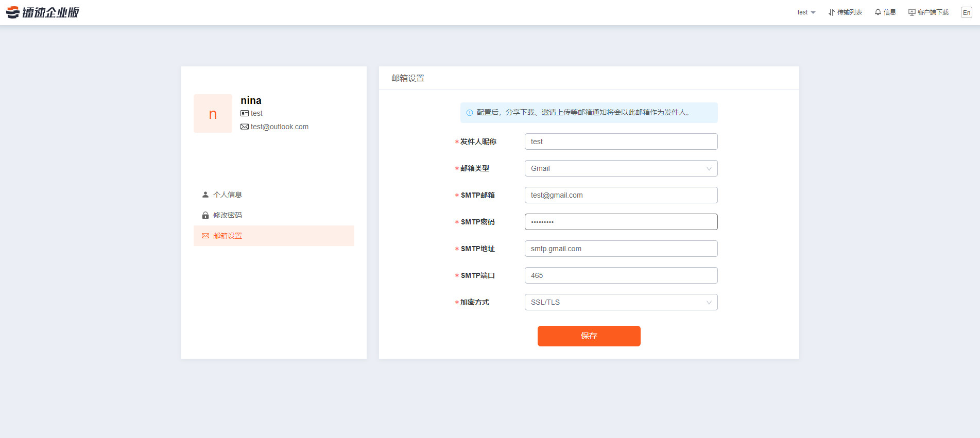Click the SMTP port field showing 465
The height and width of the screenshot is (438, 980).
(x=621, y=275)
